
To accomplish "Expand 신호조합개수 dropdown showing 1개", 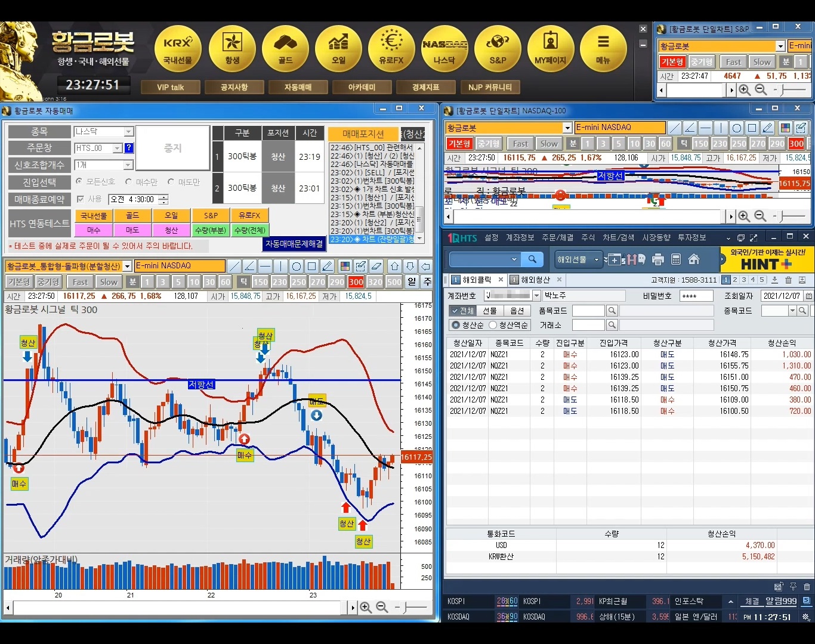I will [128, 165].
